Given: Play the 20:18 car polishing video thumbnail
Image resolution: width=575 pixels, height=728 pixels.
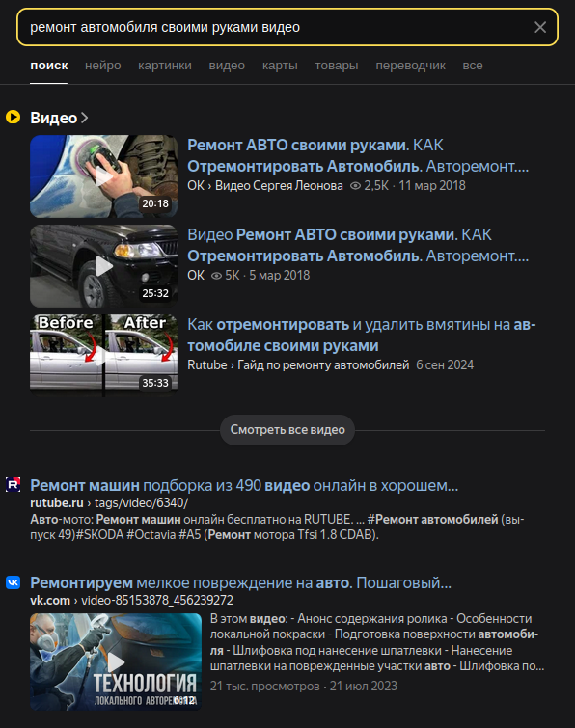Looking at the screenshot, I should (103, 176).
